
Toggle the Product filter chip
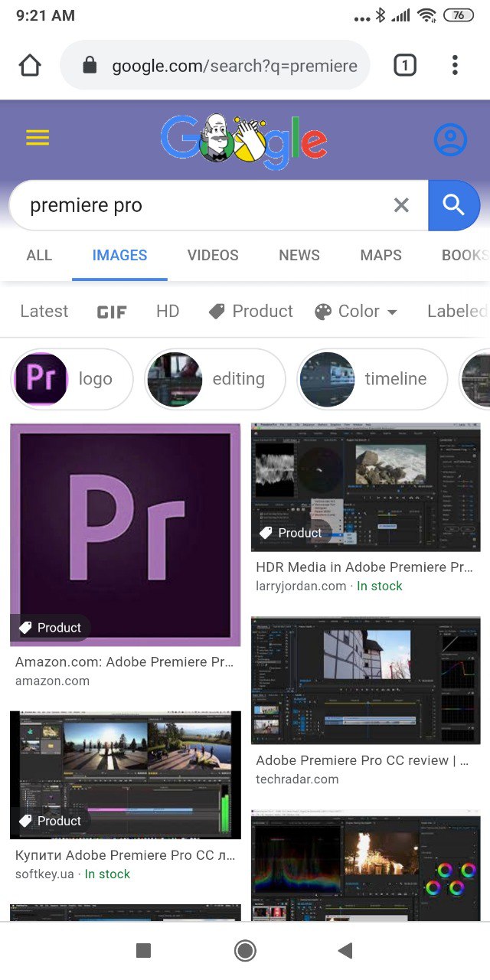pyautogui.click(x=250, y=312)
